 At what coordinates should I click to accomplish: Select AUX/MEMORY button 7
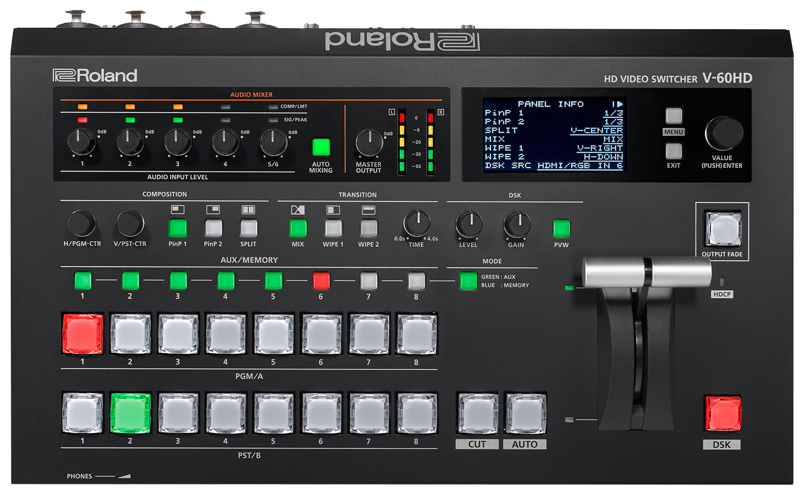click(369, 281)
